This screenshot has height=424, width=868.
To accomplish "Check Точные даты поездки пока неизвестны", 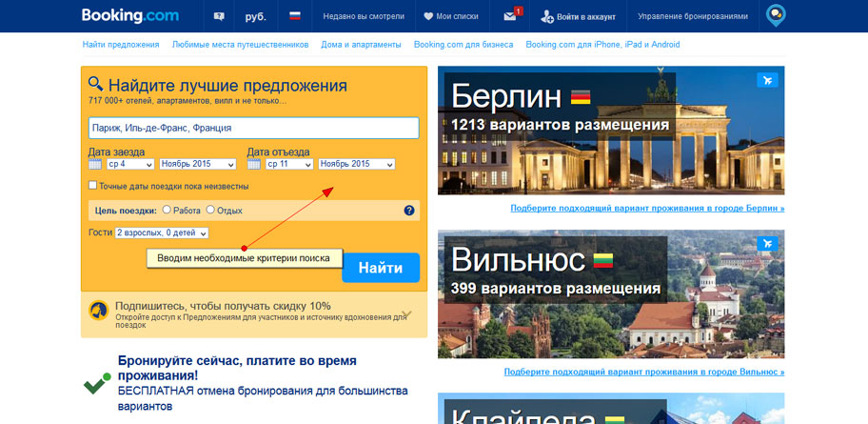I will [x=93, y=185].
